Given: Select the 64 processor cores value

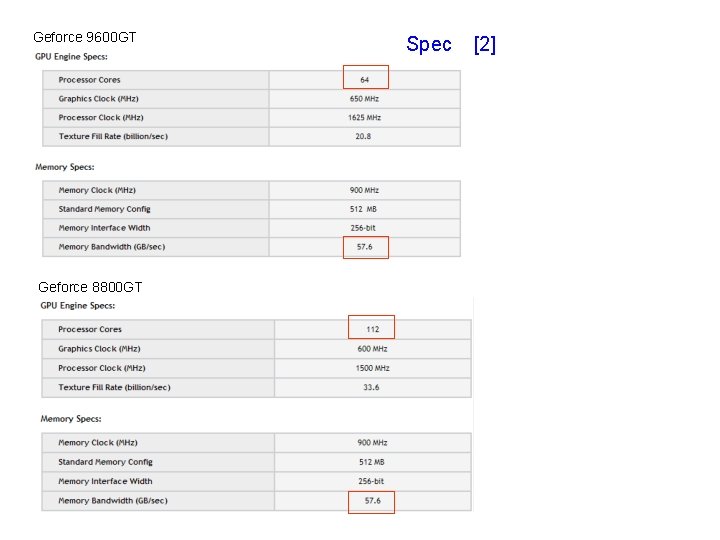Looking at the screenshot, I should click(x=365, y=80).
